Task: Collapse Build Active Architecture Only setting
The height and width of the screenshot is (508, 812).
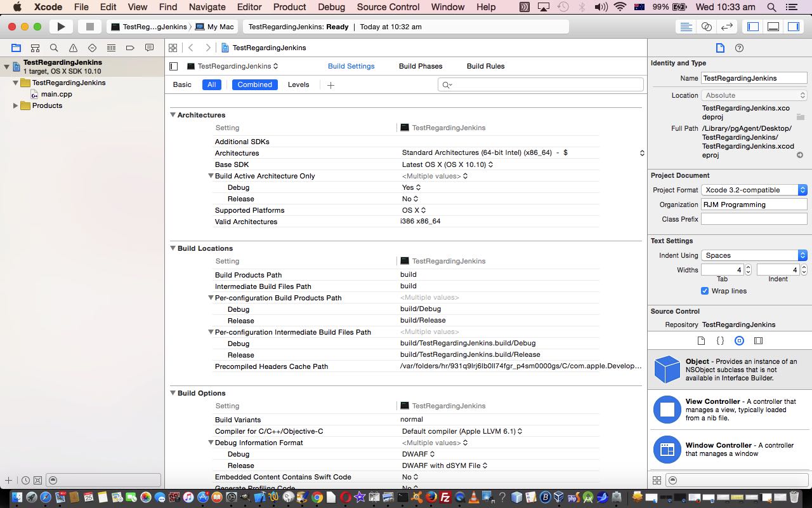Action: coord(211,176)
